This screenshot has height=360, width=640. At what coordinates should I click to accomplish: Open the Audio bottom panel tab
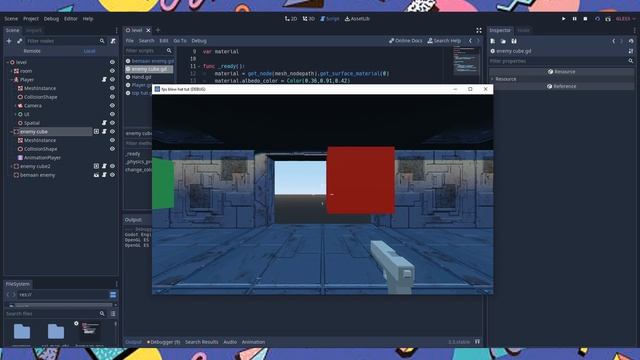(x=230, y=342)
